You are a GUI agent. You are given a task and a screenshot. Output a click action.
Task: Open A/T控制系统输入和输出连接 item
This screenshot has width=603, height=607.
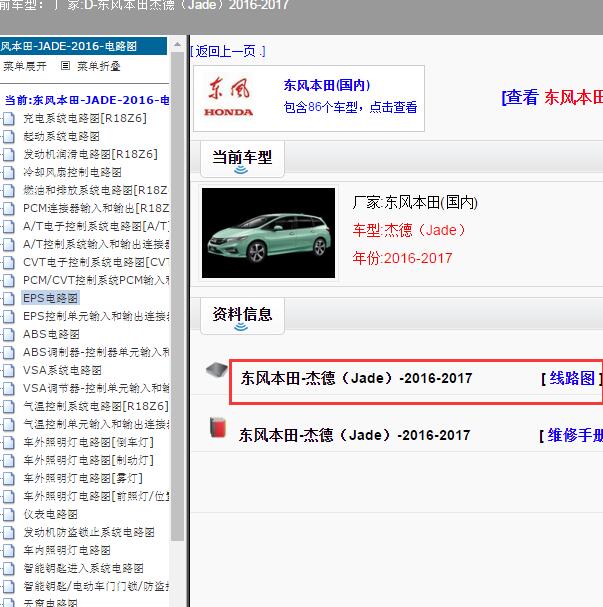[x=96, y=245]
